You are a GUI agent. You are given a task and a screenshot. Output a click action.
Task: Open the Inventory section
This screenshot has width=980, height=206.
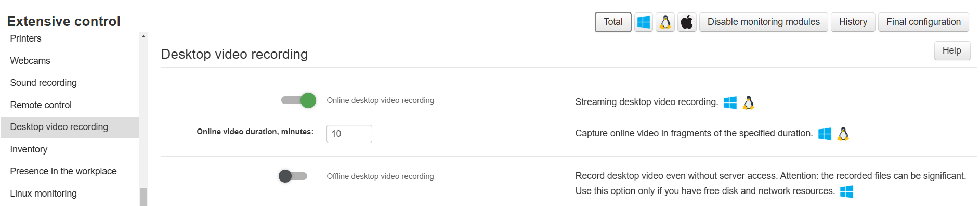pos(29,149)
